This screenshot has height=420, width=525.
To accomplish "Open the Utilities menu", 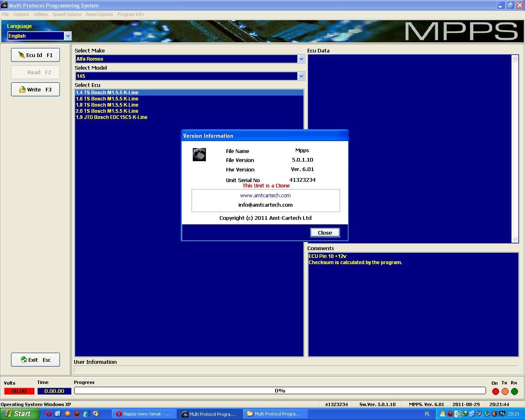I will coord(41,14).
